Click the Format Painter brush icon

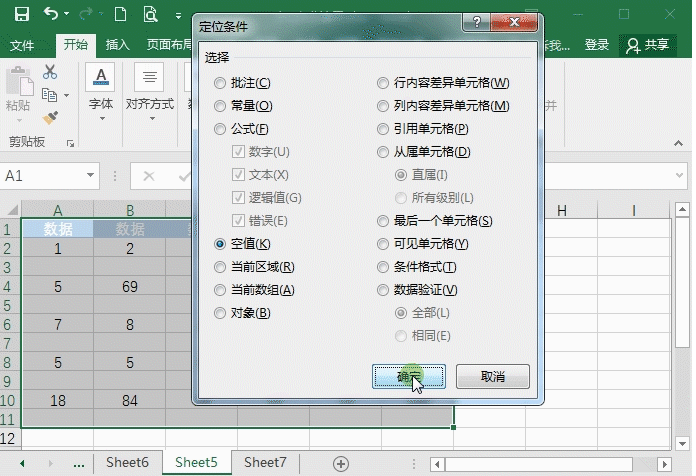50,118
